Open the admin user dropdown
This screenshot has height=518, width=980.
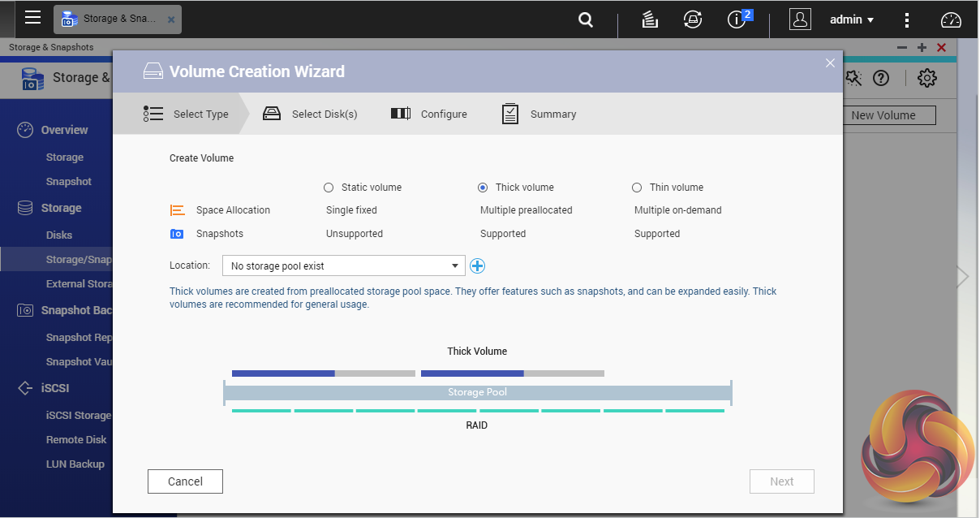(x=851, y=19)
